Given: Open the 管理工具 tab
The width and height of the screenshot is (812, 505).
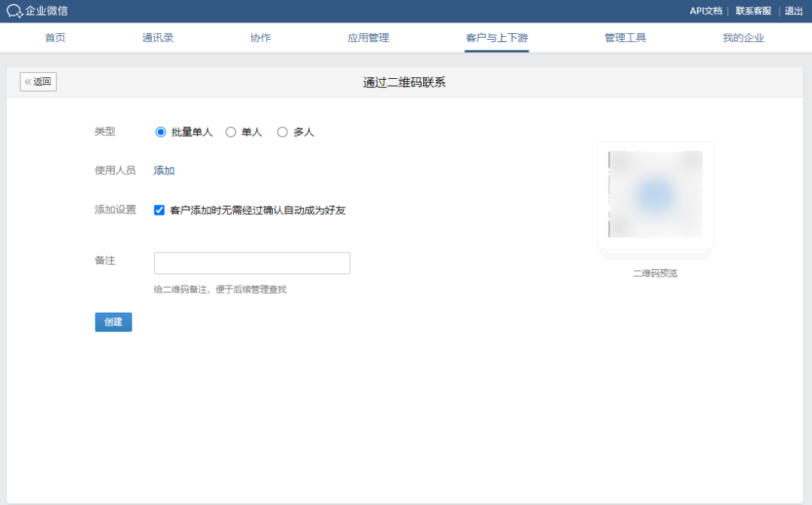Looking at the screenshot, I should tap(625, 38).
